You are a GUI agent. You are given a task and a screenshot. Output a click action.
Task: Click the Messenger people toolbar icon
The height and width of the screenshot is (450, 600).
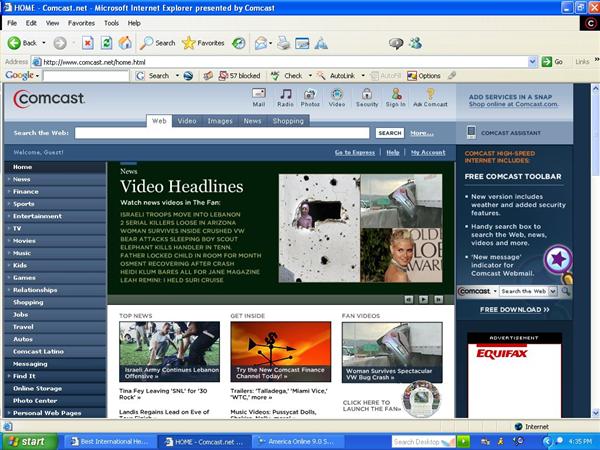[x=415, y=43]
